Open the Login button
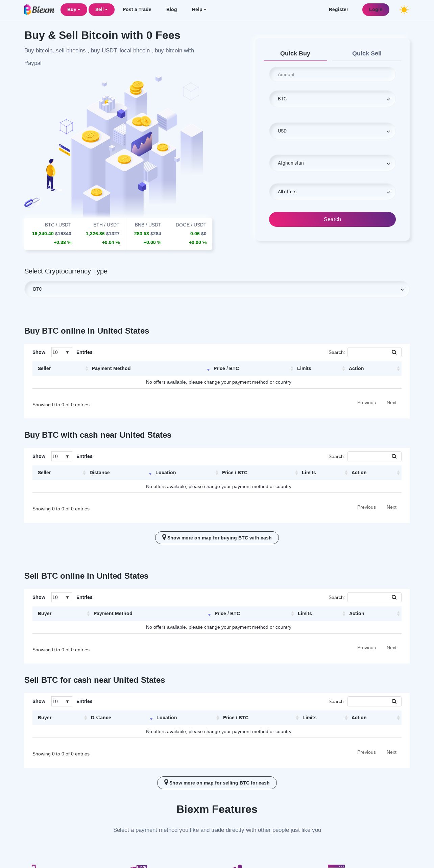 pyautogui.click(x=376, y=9)
